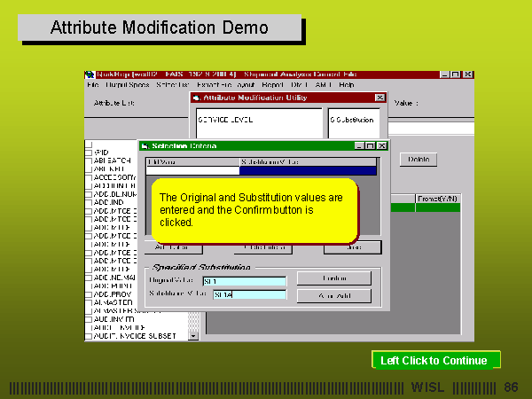Maximize the Selection Criteria window

tap(371, 145)
